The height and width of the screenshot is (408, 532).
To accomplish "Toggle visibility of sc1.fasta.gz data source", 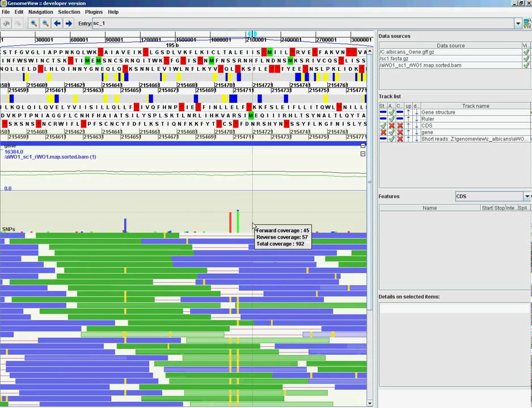I will [526, 58].
